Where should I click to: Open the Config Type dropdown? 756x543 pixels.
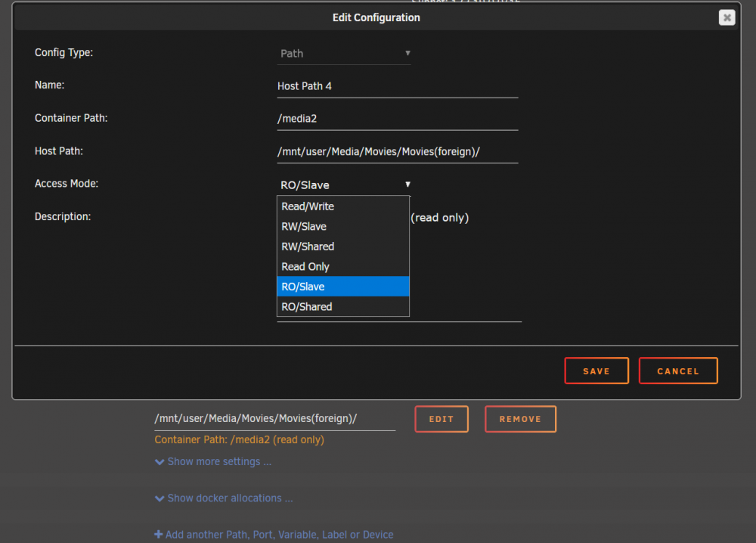344,54
